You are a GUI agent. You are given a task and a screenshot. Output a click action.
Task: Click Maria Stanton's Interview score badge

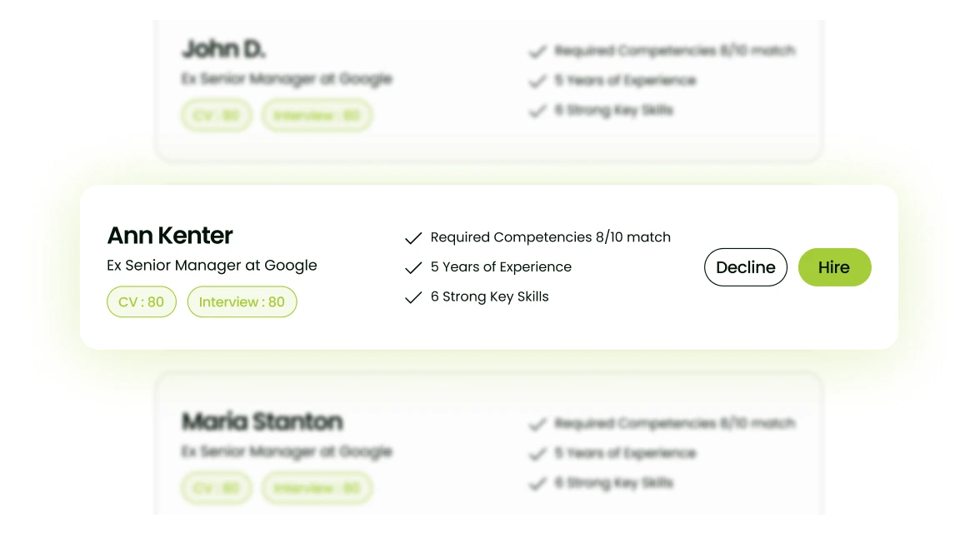[317, 488]
